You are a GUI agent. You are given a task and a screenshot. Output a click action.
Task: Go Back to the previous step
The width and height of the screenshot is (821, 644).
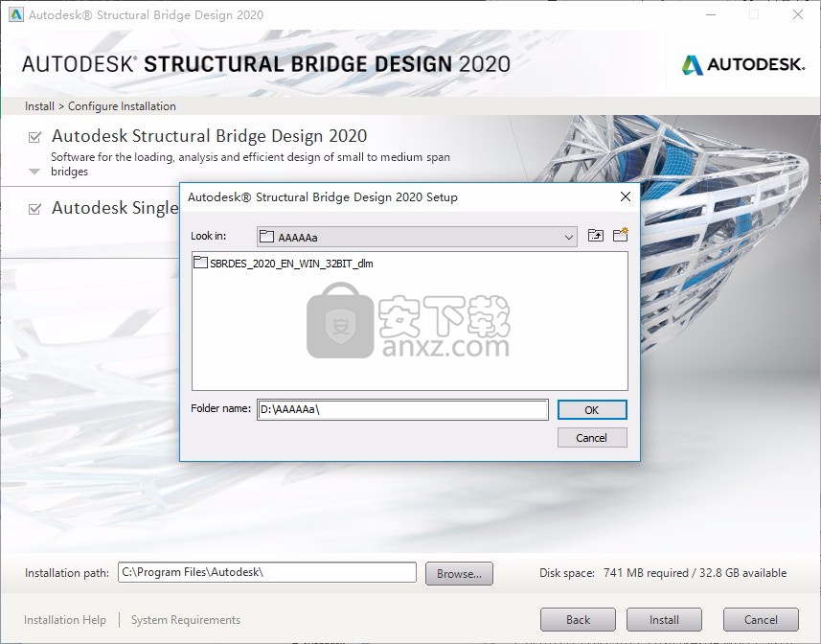(x=578, y=620)
